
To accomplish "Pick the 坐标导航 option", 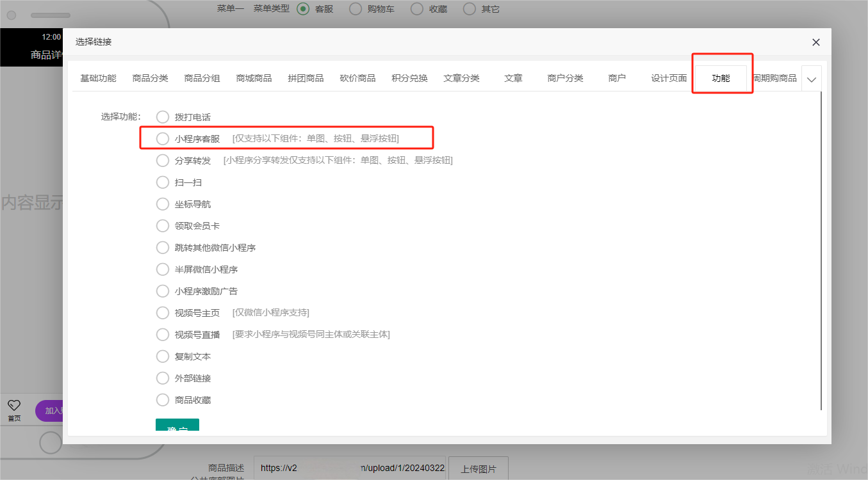I will (x=163, y=204).
